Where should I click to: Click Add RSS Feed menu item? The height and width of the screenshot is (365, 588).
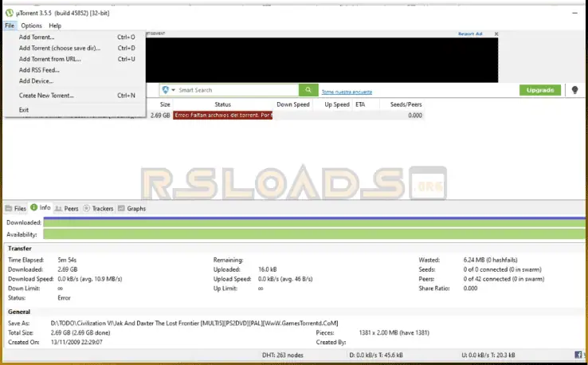[x=39, y=70]
